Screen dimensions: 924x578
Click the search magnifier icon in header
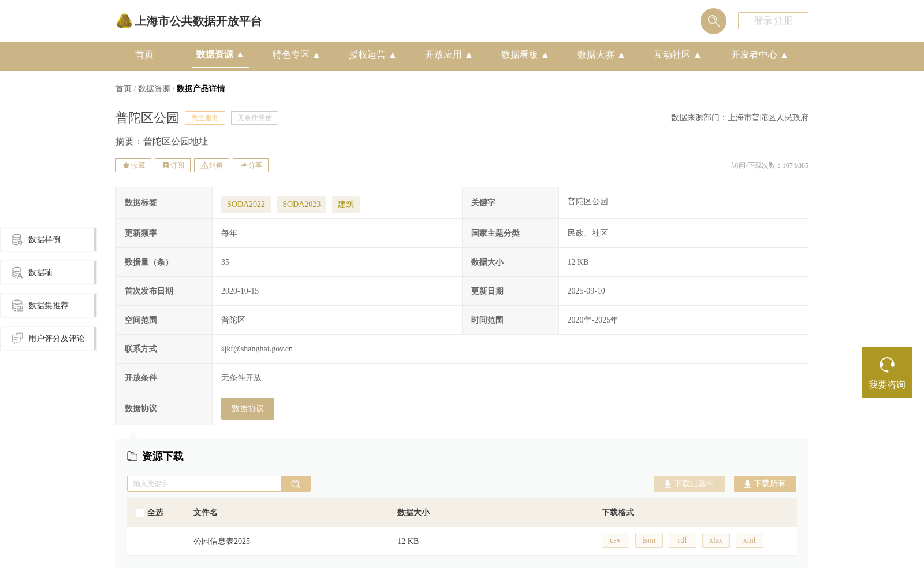[713, 21]
